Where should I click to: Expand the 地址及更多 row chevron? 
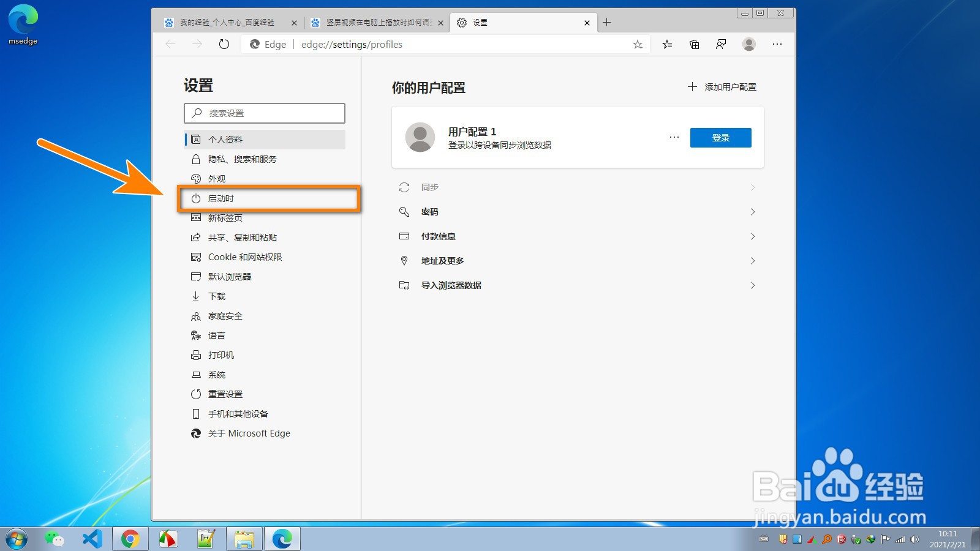(753, 261)
